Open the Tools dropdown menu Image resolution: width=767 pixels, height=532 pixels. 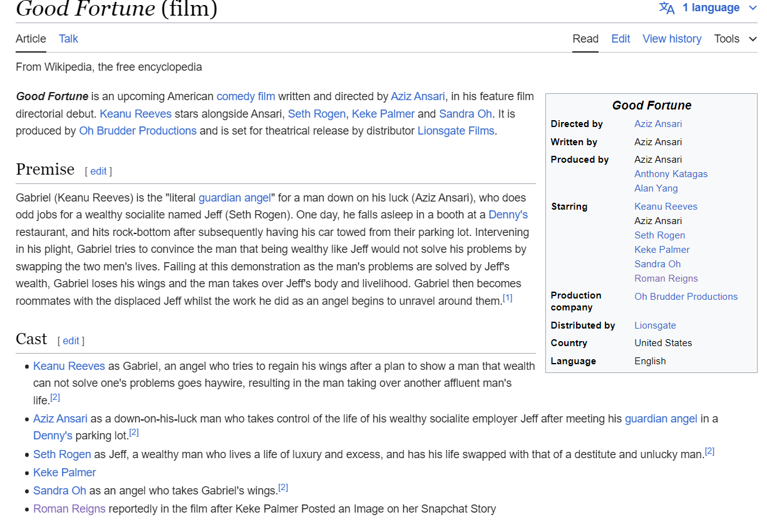click(735, 39)
